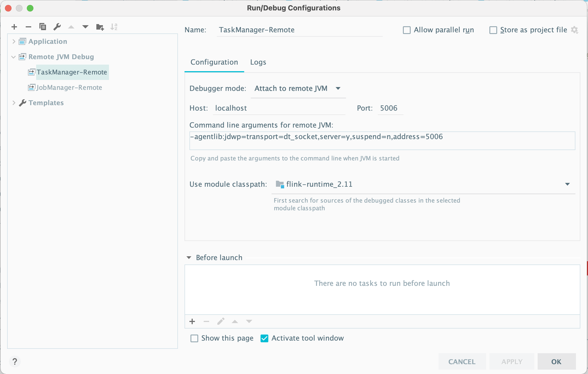
Task: Expand the Templates section
Action: click(x=13, y=103)
